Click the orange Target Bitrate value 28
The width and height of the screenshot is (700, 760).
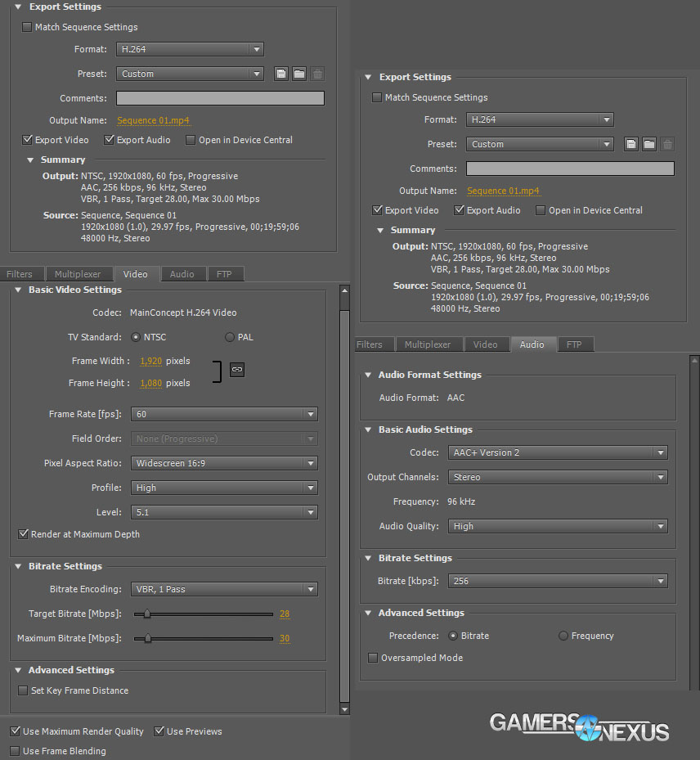pyautogui.click(x=284, y=615)
